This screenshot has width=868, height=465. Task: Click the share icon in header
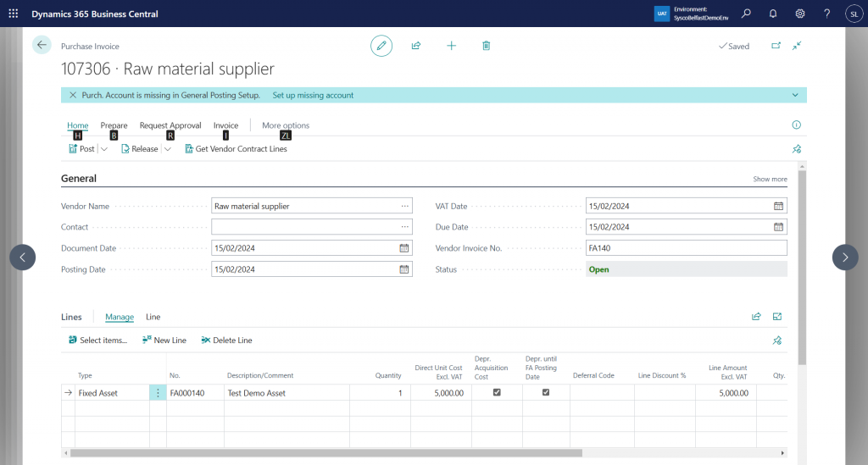(x=416, y=46)
